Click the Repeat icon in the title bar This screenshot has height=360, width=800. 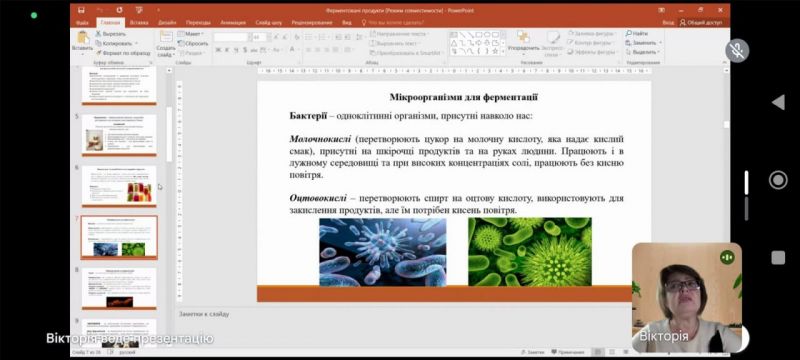[119, 10]
